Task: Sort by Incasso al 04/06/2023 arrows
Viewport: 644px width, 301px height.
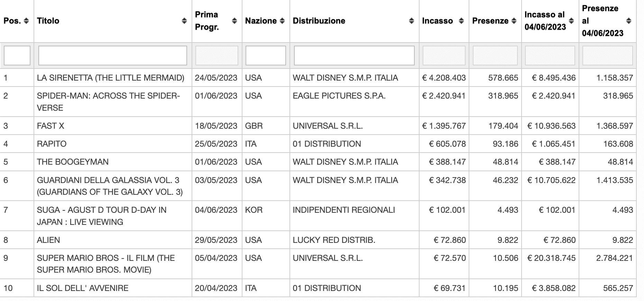Action: pos(571,21)
